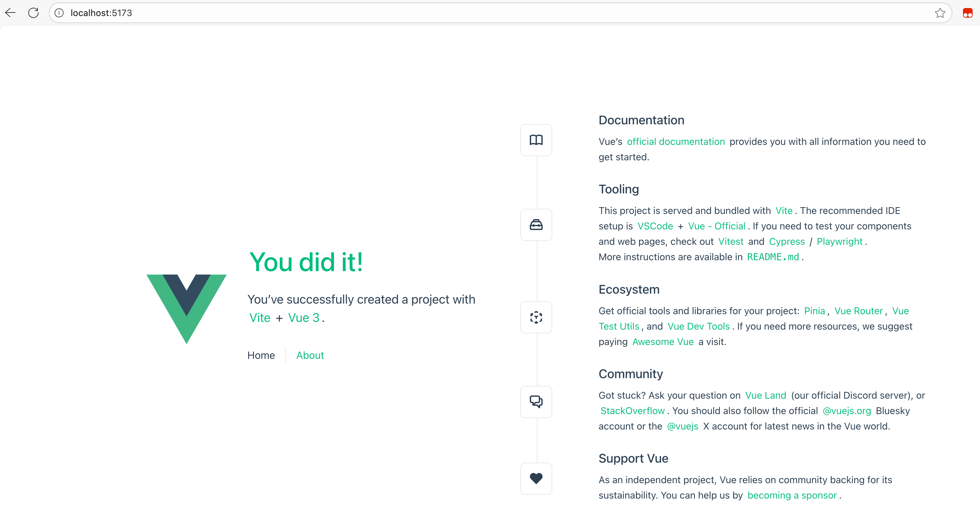The height and width of the screenshot is (523, 980).
Task: Open the README.md link
Action: [x=773, y=257]
